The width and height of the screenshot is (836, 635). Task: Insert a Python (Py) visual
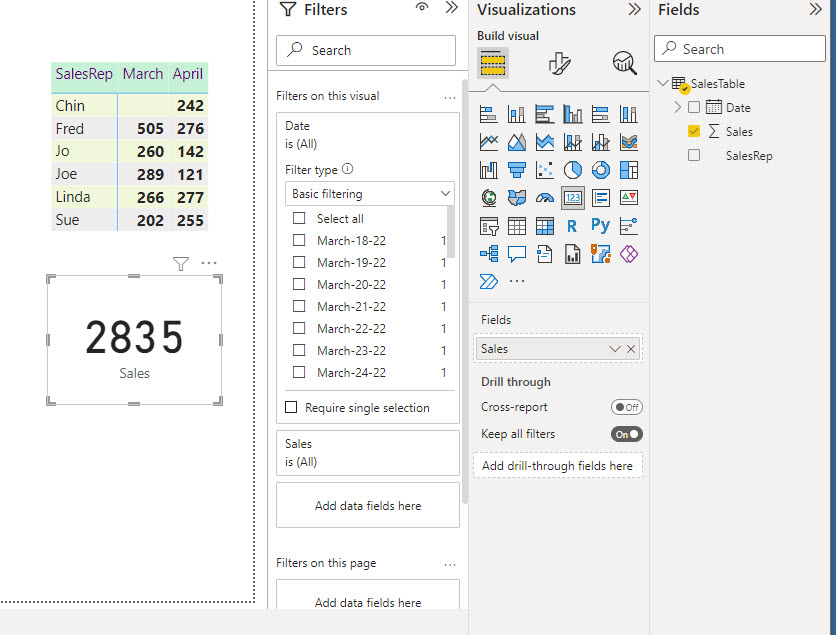[601, 226]
